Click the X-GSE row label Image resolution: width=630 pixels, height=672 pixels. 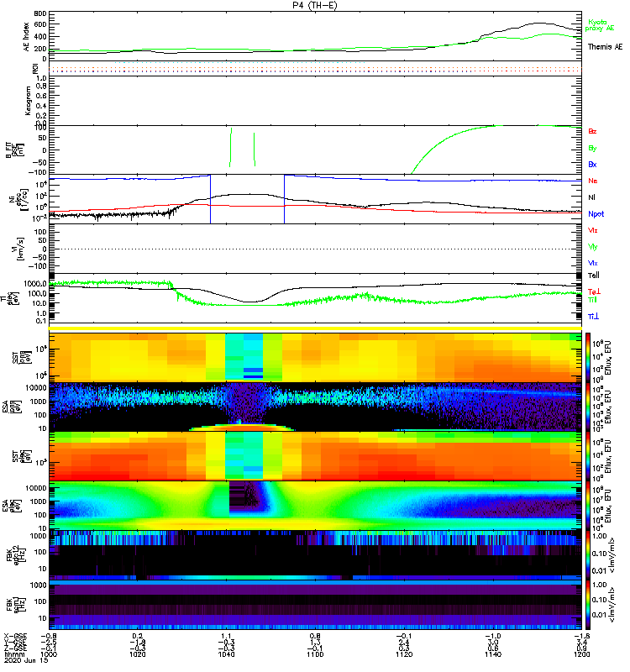15,637
